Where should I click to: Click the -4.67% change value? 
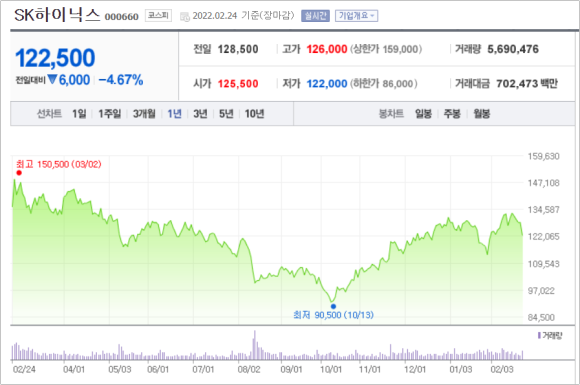121,80
